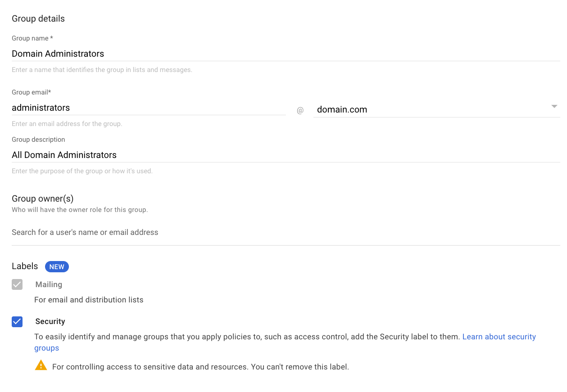This screenshot has height=392, width=567.
Task: Click the 'For email and distribution lists' text
Action: click(89, 300)
